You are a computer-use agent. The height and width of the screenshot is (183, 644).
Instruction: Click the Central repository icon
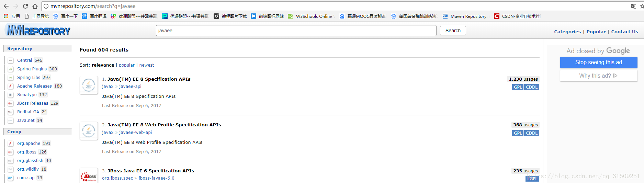(11, 60)
